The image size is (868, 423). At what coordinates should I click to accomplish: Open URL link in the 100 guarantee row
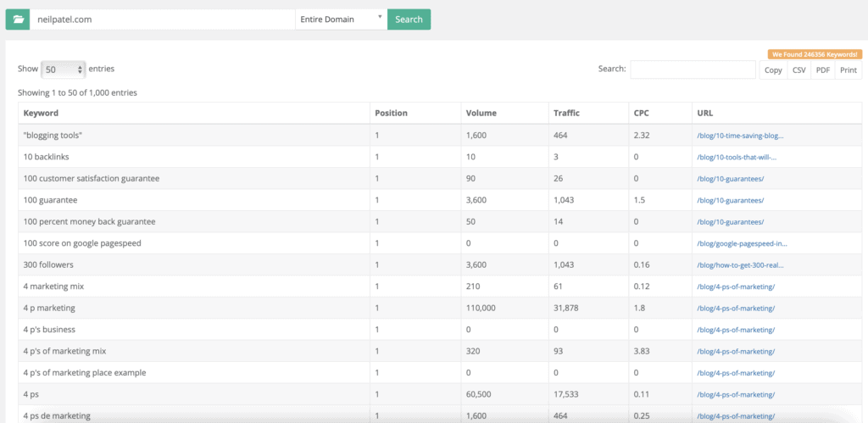coord(730,200)
